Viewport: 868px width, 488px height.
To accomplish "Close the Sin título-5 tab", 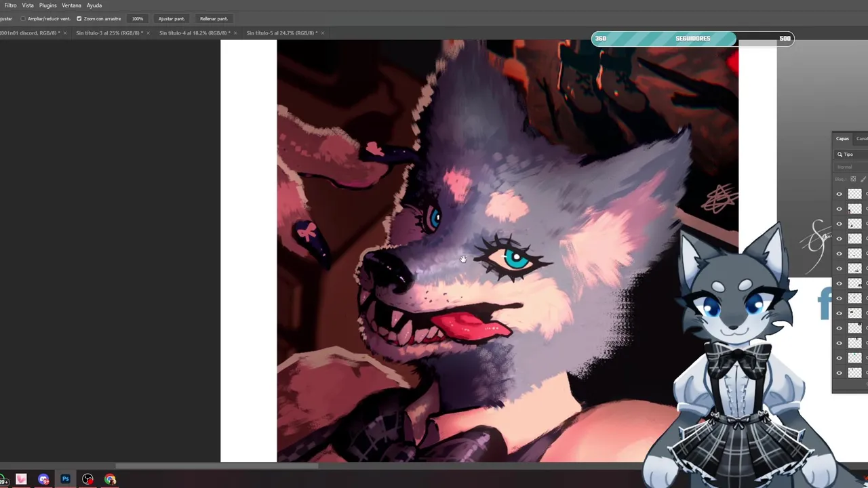I will (323, 33).
